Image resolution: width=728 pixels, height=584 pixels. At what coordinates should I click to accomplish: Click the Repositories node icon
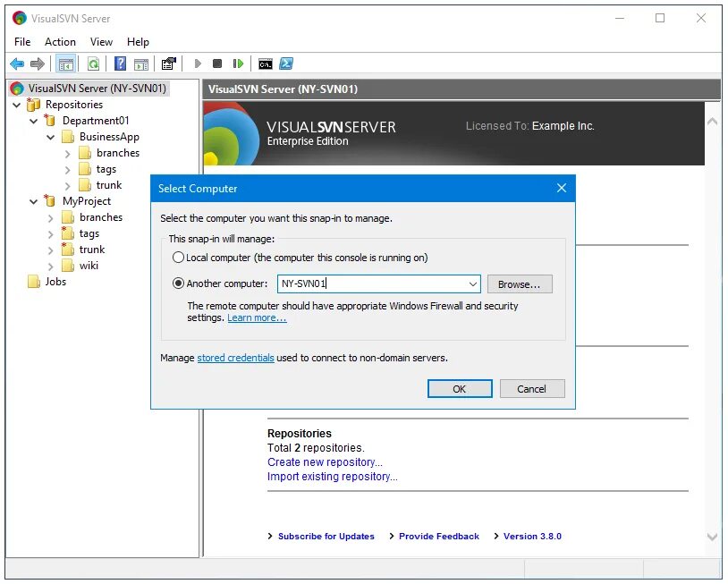tap(33, 105)
